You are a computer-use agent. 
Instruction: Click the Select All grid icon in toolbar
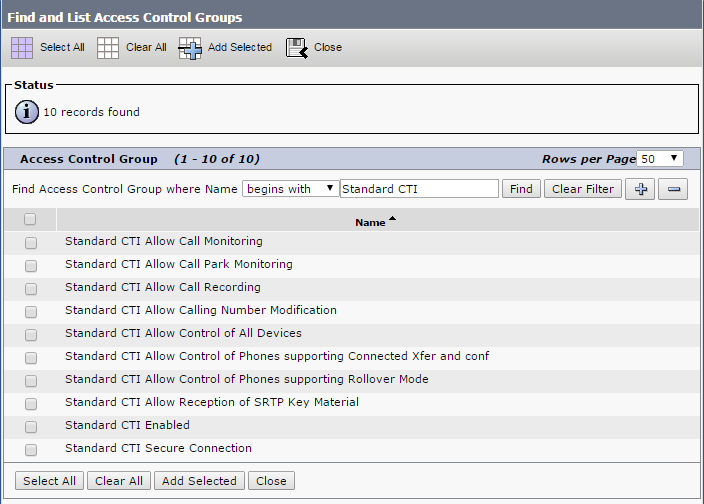tap(22, 48)
